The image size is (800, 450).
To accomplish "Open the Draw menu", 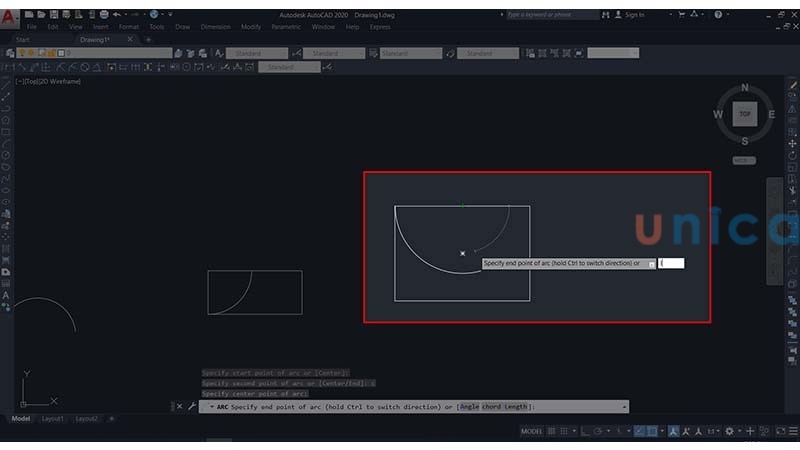I will coord(182,27).
